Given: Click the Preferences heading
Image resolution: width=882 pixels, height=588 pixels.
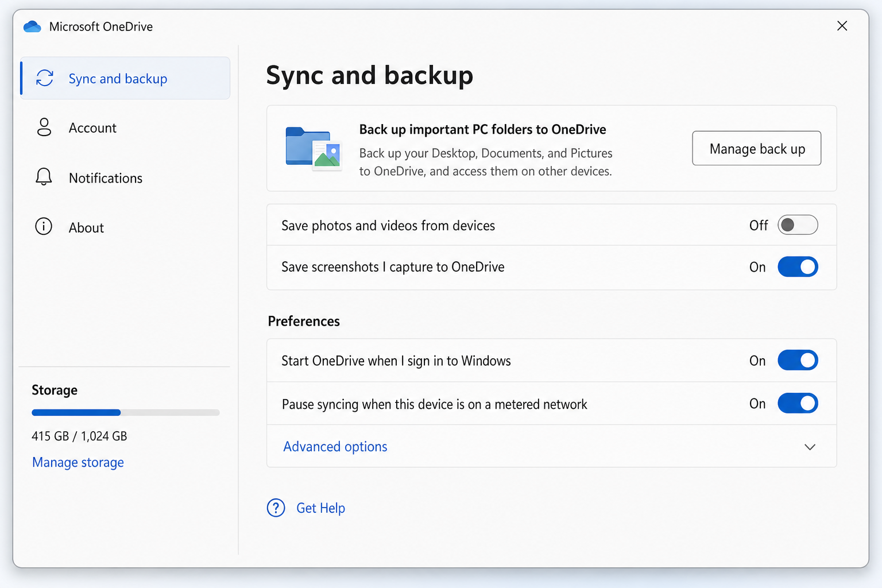Looking at the screenshot, I should pos(304,321).
